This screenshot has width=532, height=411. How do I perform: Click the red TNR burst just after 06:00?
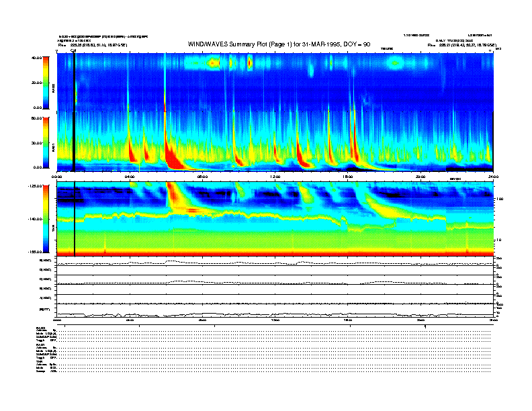[x=174, y=193]
